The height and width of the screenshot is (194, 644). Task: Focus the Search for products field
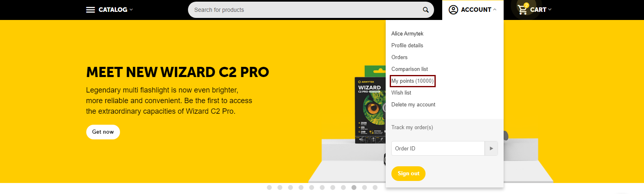click(x=305, y=10)
